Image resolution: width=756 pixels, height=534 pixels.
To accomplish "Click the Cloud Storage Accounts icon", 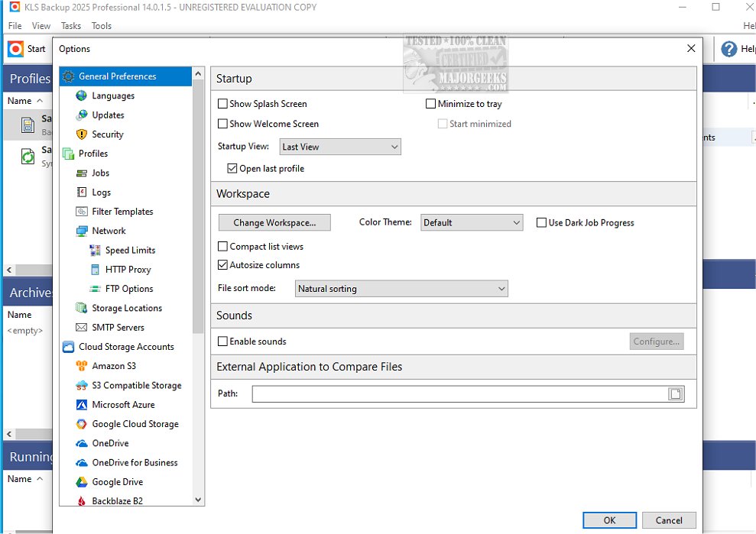I will tap(69, 347).
